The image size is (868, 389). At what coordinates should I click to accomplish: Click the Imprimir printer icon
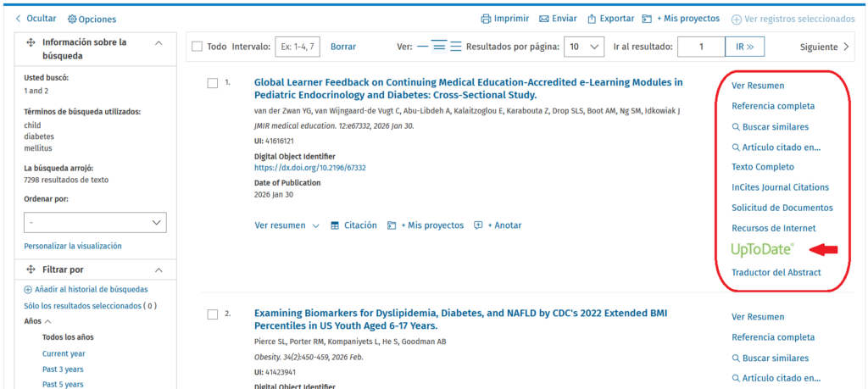pos(486,19)
